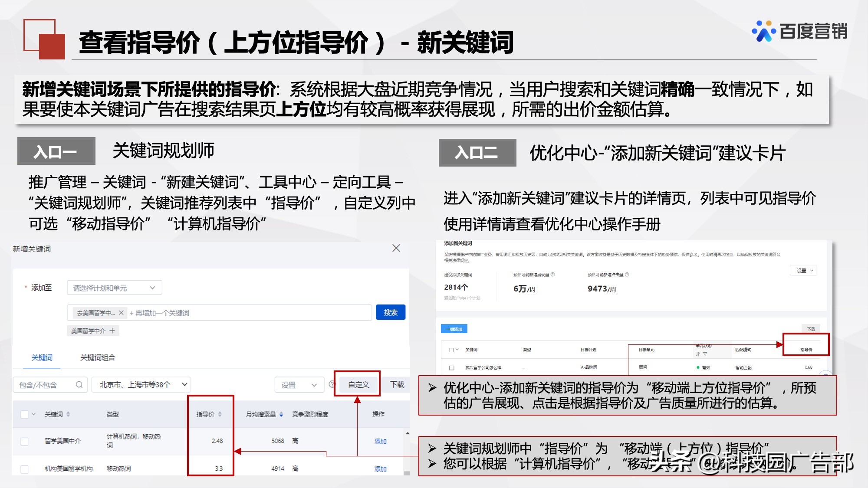This screenshot has height=488, width=868.
Task: Sort by 指导价 using its sort arrows
Action: 220,415
